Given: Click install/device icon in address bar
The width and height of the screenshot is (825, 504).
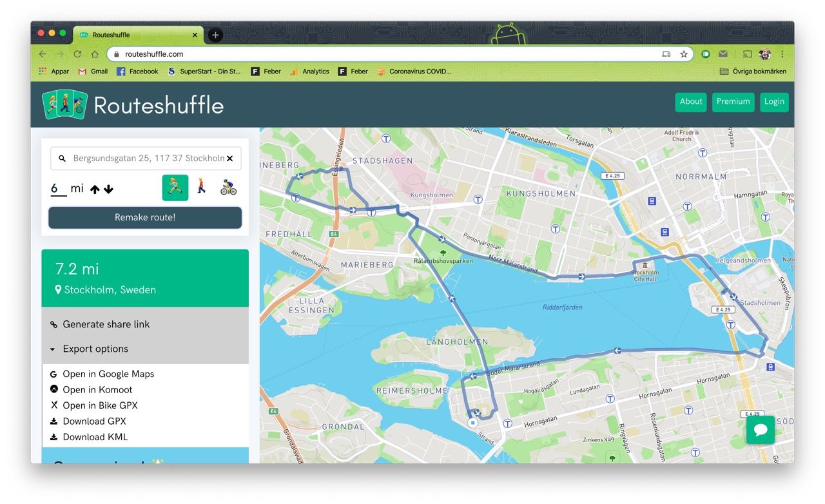Looking at the screenshot, I should click(666, 54).
